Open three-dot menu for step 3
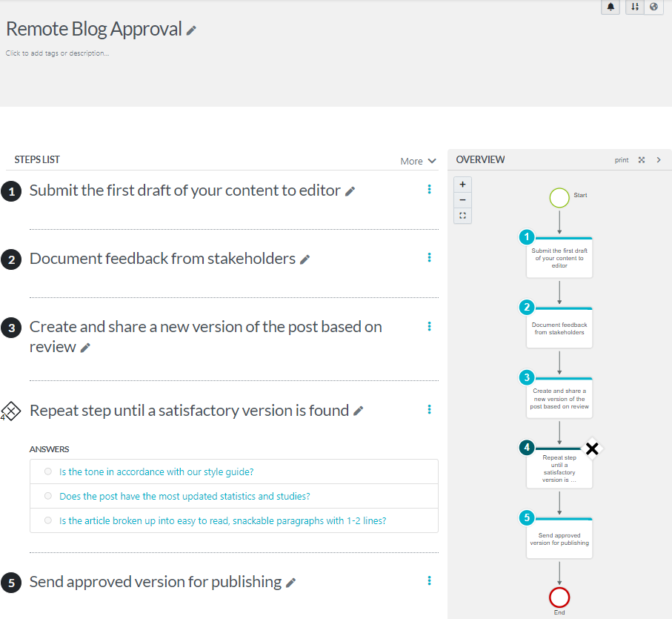672x619 pixels. click(429, 326)
